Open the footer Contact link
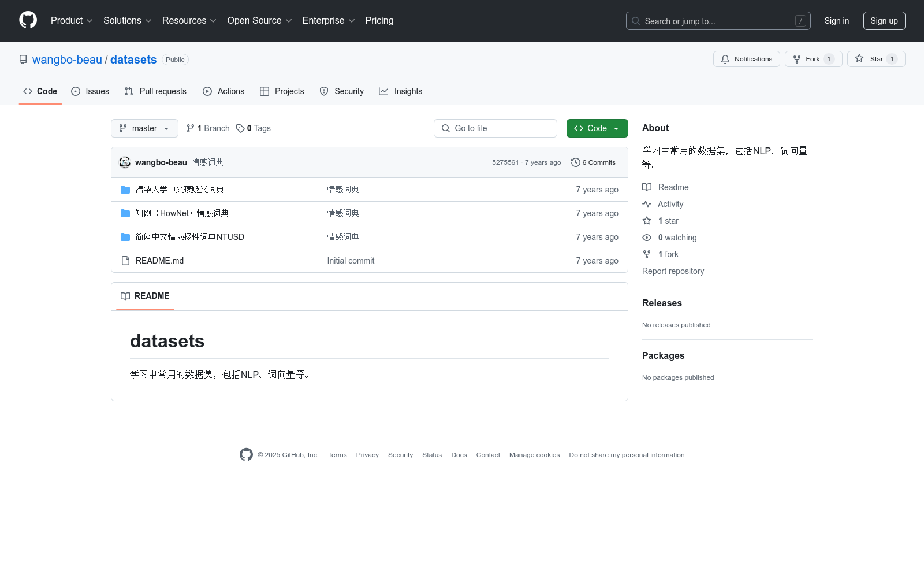The width and height of the screenshot is (924, 578). 488,455
